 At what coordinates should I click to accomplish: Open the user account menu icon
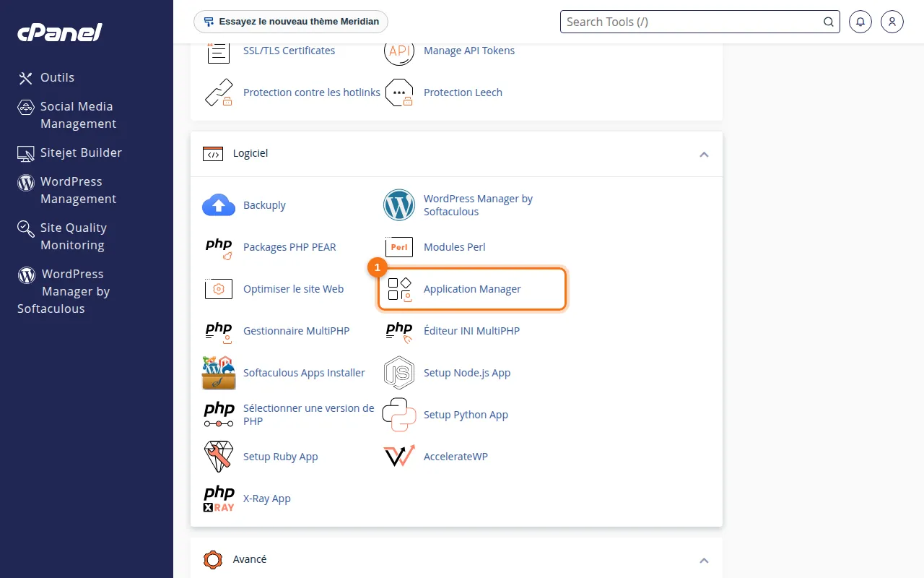[892, 22]
